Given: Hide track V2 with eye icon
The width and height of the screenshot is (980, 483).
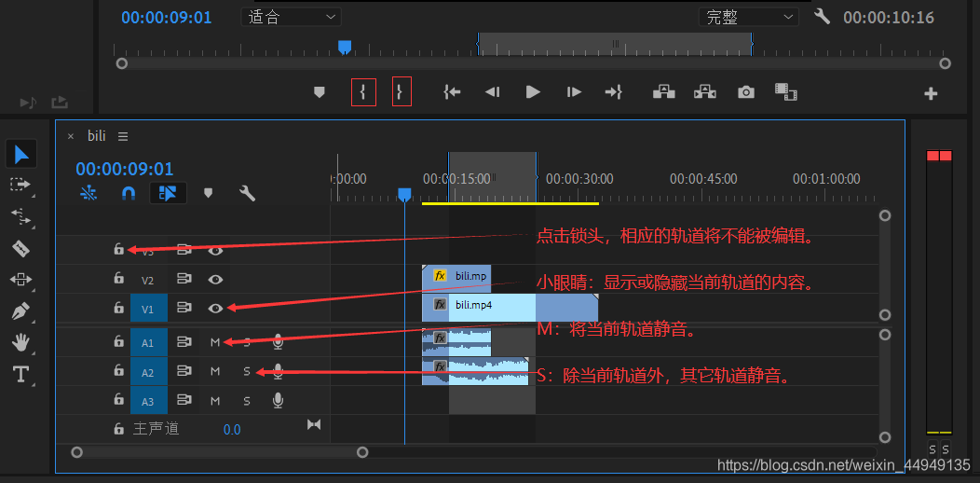Looking at the screenshot, I should click(x=215, y=280).
